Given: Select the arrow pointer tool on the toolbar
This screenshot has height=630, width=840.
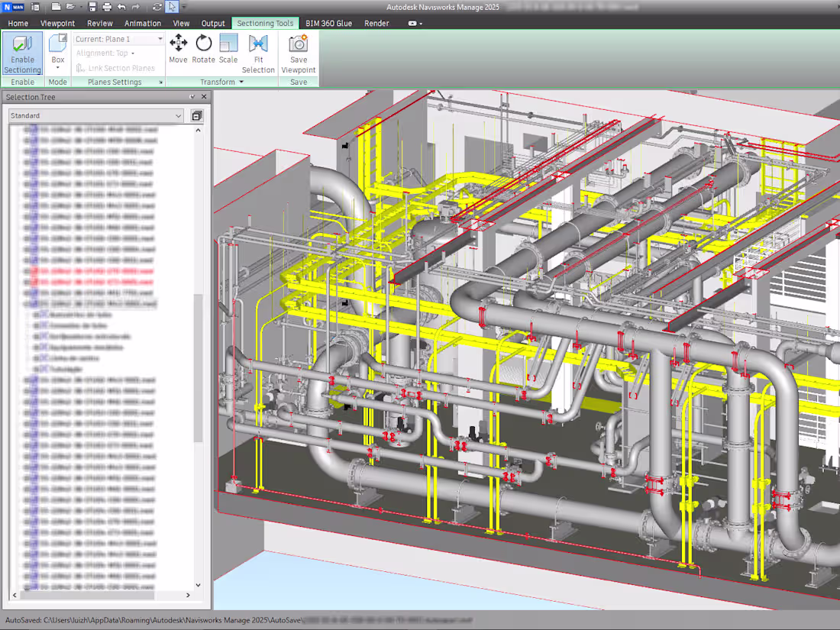Looking at the screenshot, I should (170, 7).
